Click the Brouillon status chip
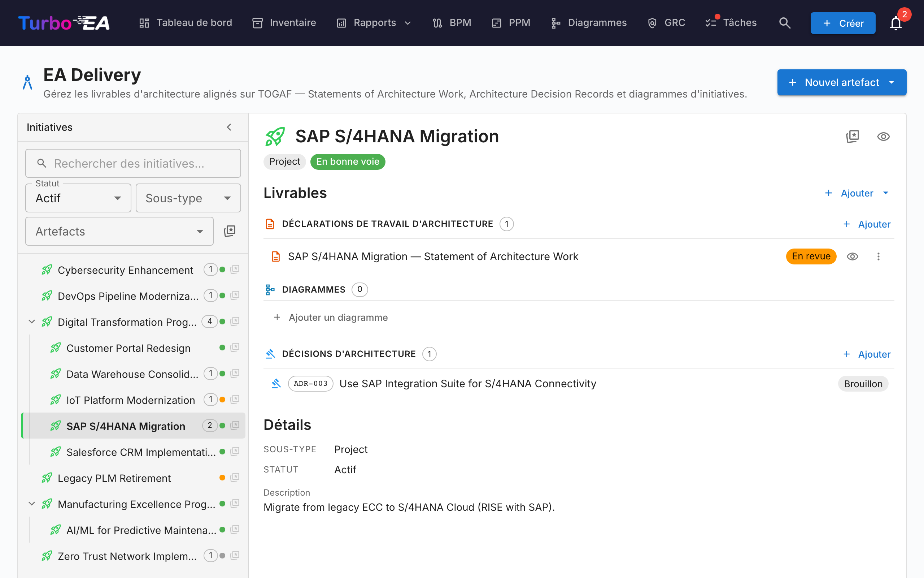 coord(863,384)
